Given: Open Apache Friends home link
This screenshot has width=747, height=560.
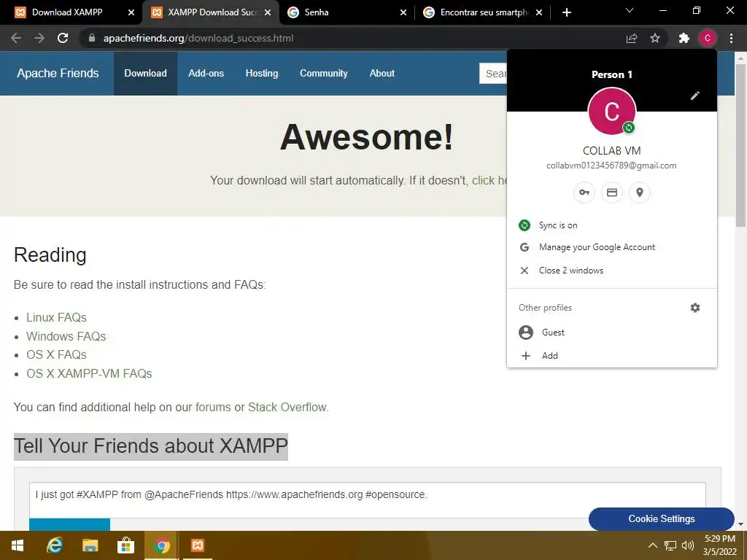Looking at the screenshot, I should tap(58, 74).
